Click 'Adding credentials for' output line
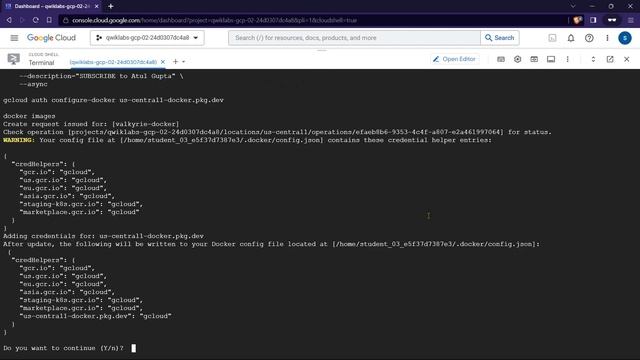 pos(103,236)
